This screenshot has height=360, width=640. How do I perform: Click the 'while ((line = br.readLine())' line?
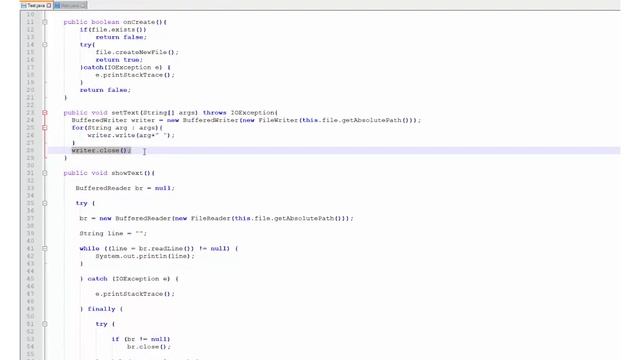click(158, 248)
